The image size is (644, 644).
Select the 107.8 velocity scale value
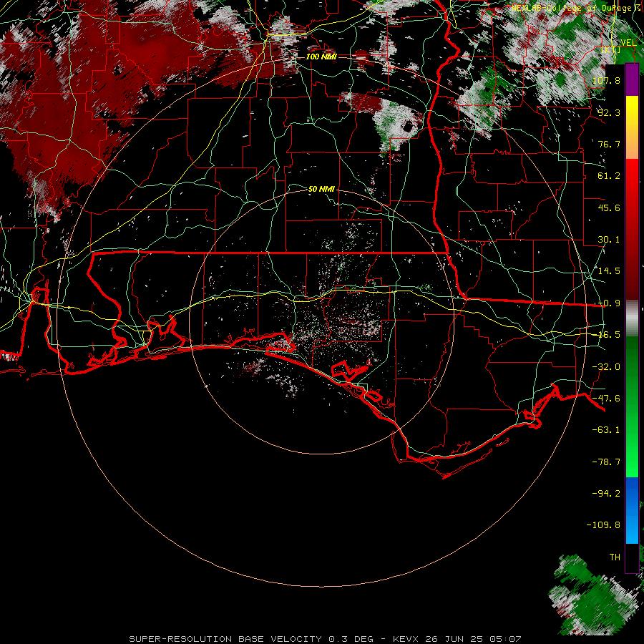[x=606, y=80]
